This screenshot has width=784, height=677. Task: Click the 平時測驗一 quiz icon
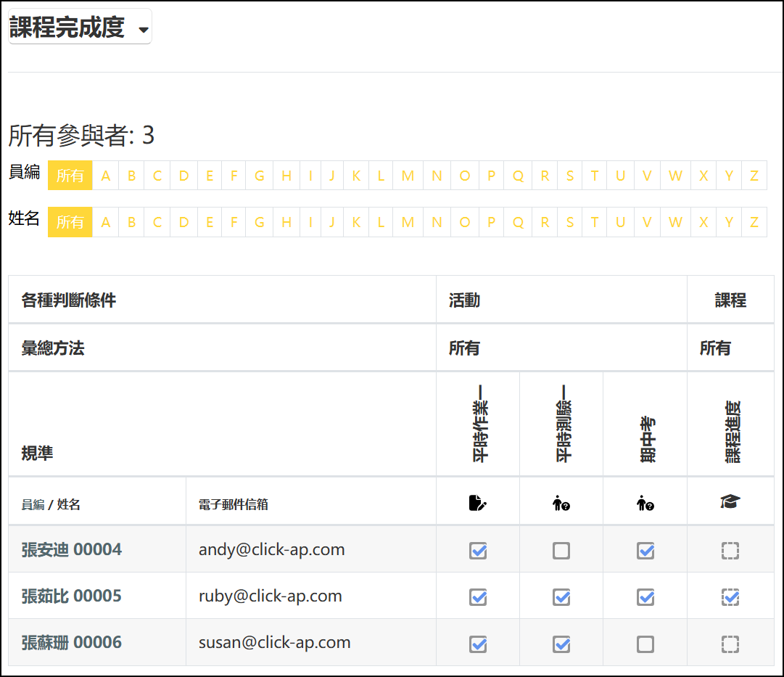click(561, 503)
